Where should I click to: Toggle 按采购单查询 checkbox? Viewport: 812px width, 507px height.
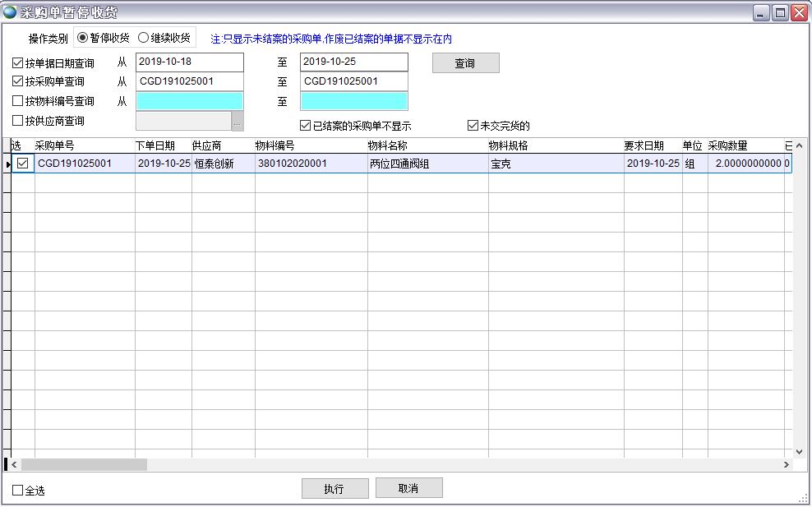coord(18,82)
